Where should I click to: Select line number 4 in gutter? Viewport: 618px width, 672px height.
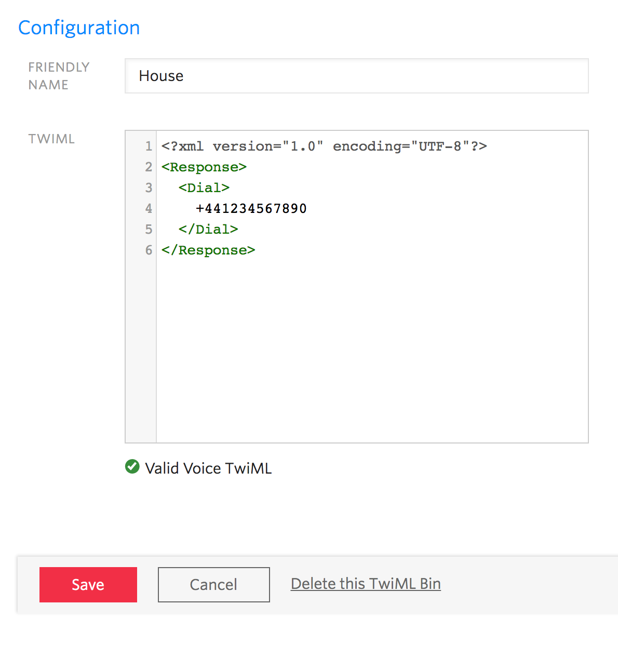point(149,209)
